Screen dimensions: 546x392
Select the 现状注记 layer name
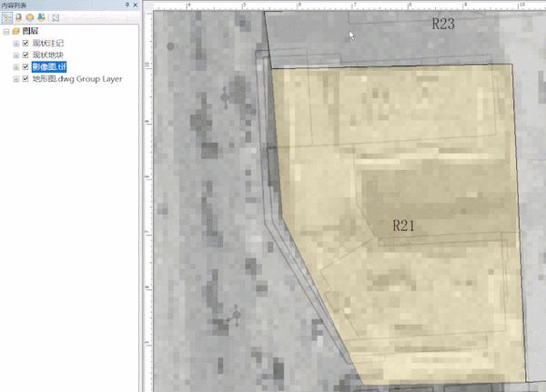tap(48, 43)
